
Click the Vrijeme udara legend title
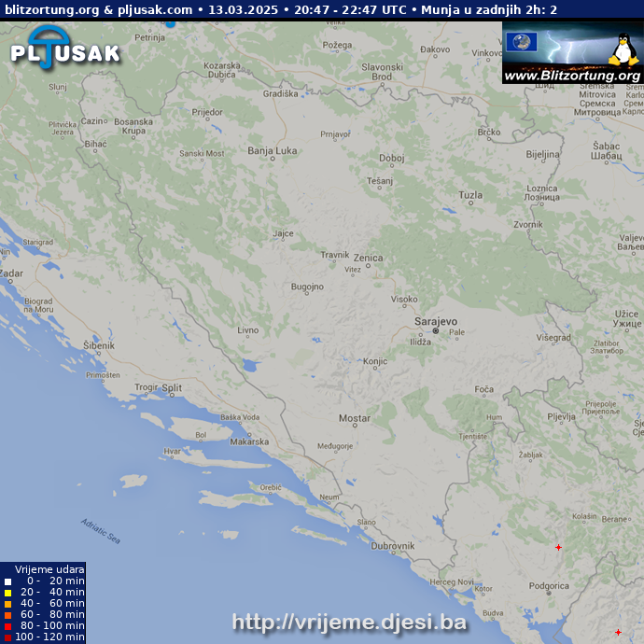tap(49, 569)
